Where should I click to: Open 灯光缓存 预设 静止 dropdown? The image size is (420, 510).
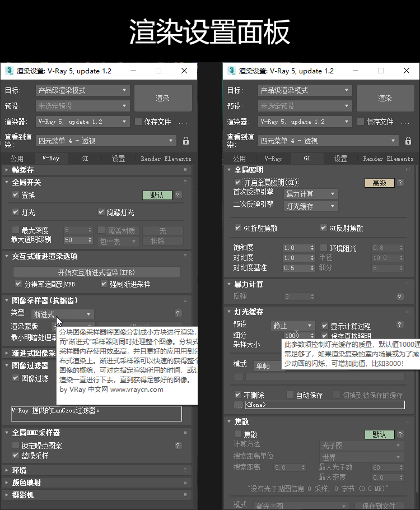pyautogui.click(x=292, y=326)
